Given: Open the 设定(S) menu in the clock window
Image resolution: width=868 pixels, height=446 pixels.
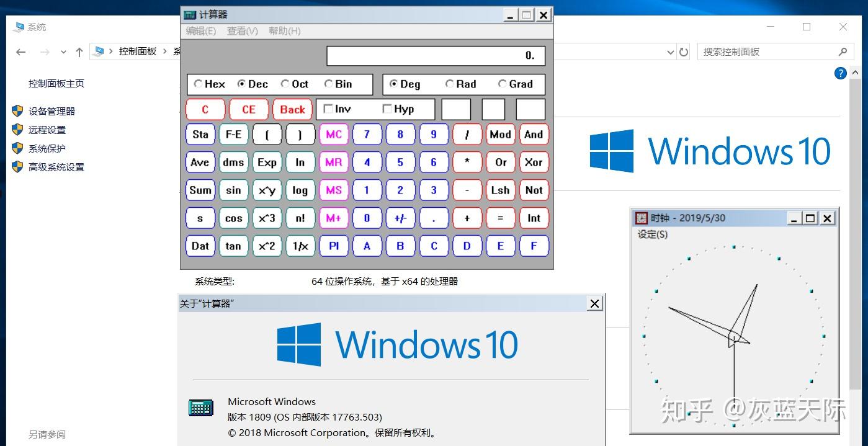Looking at the screenshot, I should tap(651, 234).
